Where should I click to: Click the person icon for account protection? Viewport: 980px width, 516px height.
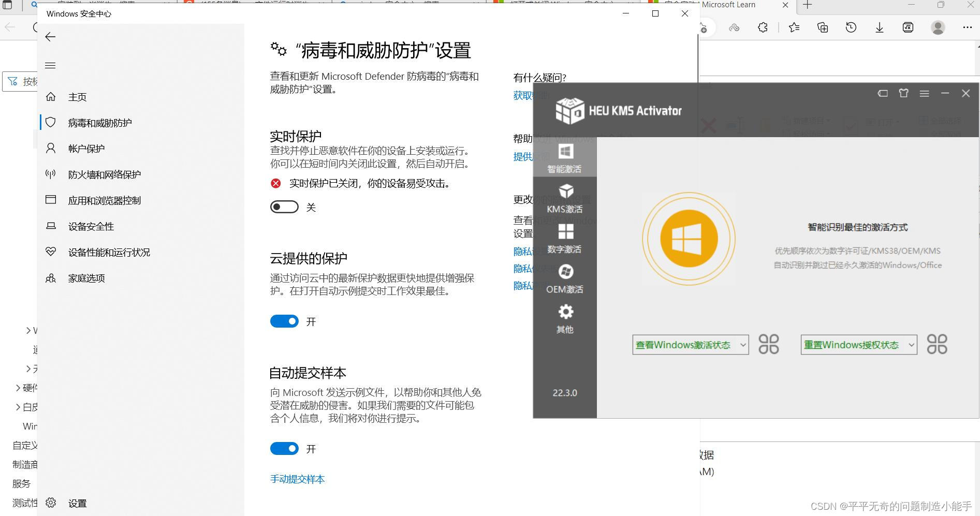(x=51, y=148)
